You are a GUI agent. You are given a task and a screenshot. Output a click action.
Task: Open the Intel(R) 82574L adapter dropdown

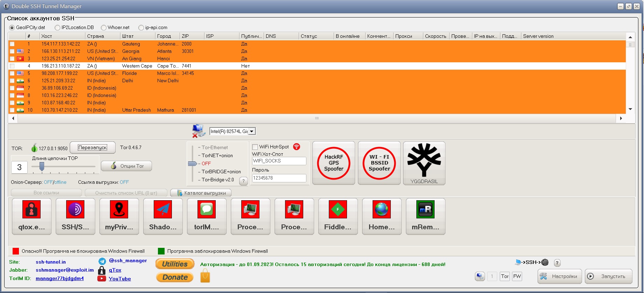pos(251,131)
